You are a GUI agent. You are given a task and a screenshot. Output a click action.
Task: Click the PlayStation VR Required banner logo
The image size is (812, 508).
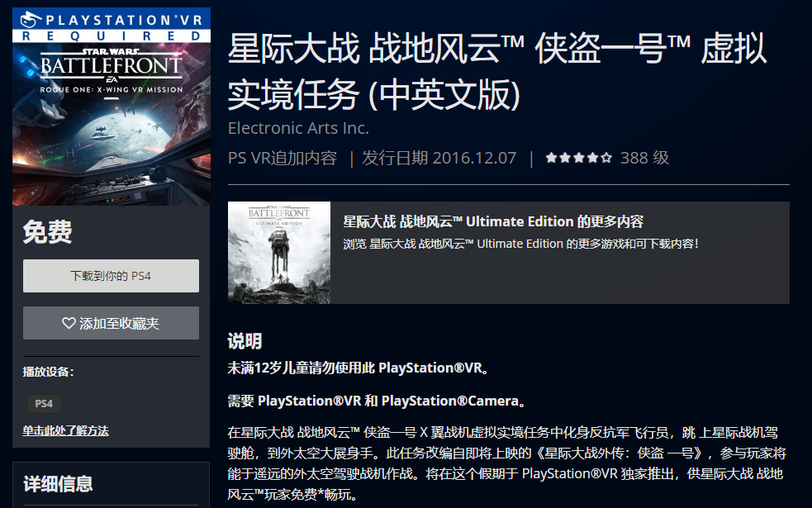click(112, 26)
